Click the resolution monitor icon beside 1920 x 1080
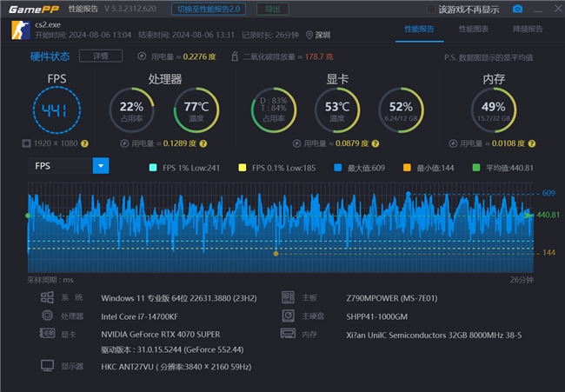The image size is (565, 392). click(26, 143)
